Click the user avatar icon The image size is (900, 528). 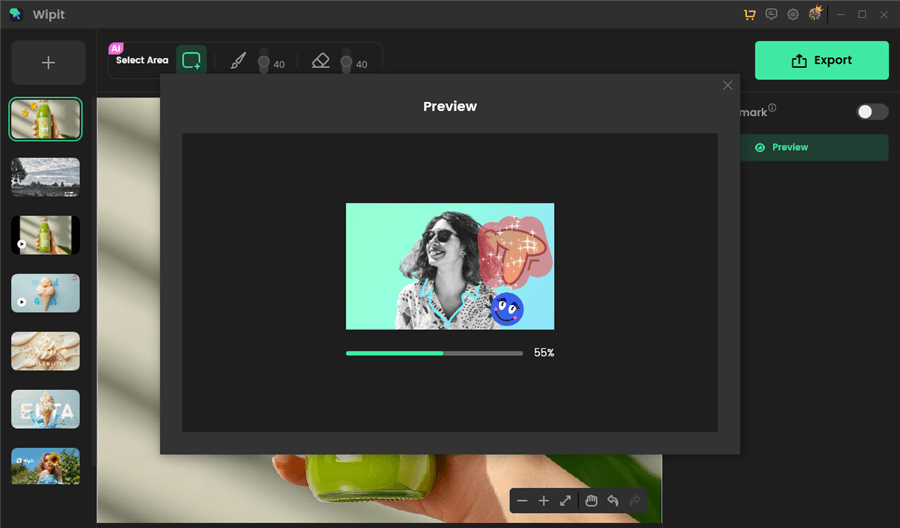click(x=815, y=13)
